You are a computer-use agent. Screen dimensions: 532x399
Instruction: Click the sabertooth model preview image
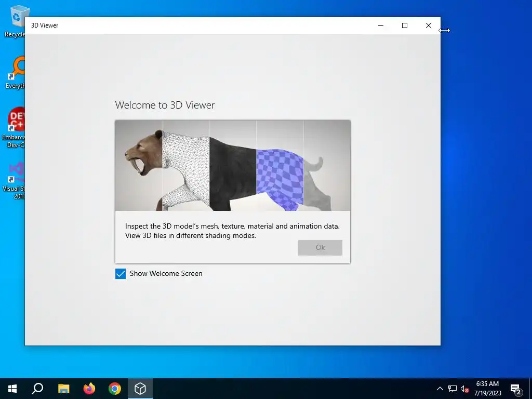233,166
